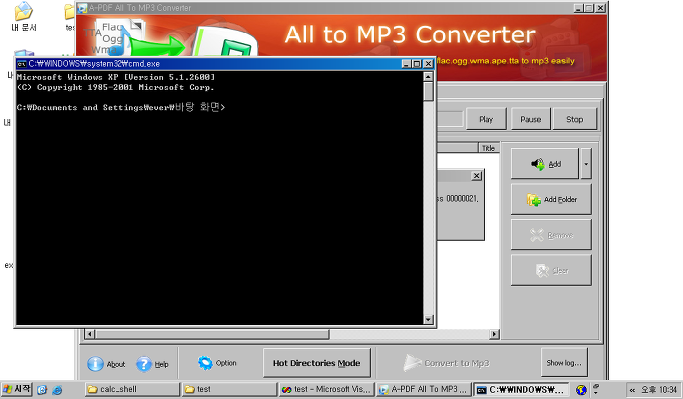Screen dimensions: 683x399
Task: Click the cmd window vertical scrollbar thumb
Action: [x=429, y=91]
